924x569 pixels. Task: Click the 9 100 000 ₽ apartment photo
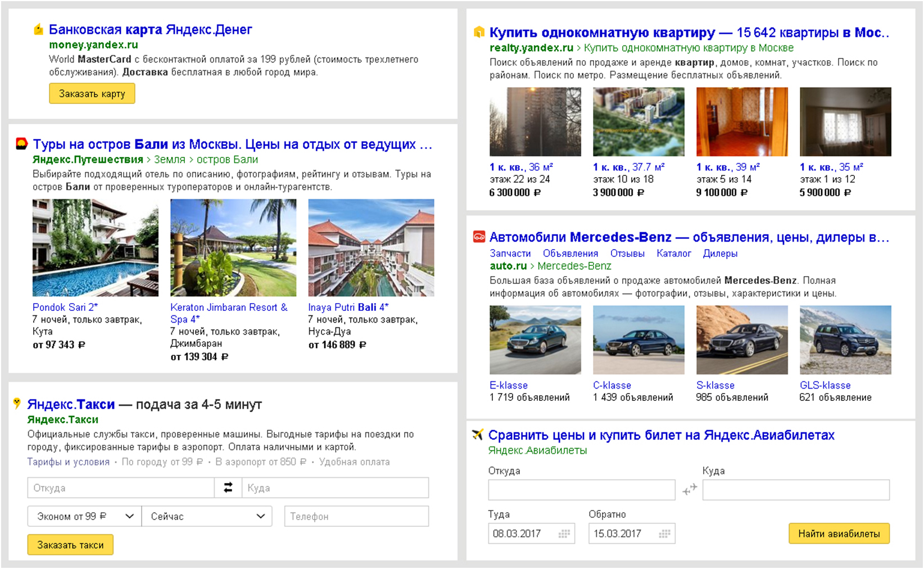(x=742, y=121)
